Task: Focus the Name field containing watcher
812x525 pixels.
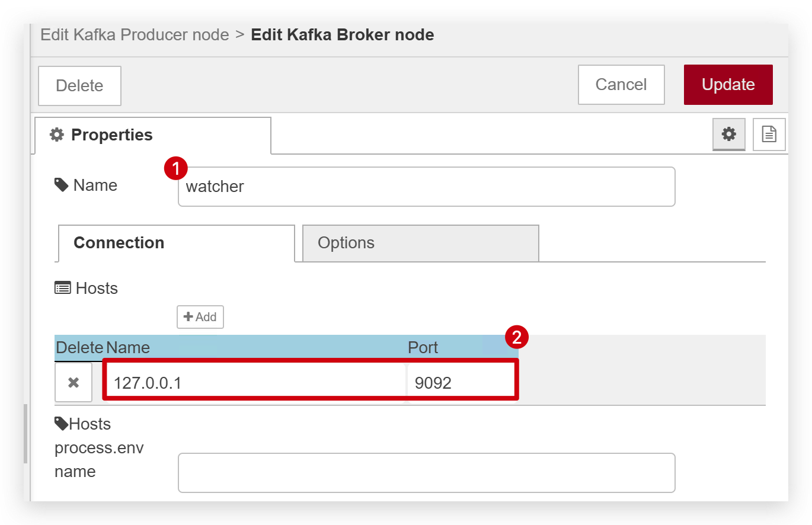Action: tap(427, 187)
